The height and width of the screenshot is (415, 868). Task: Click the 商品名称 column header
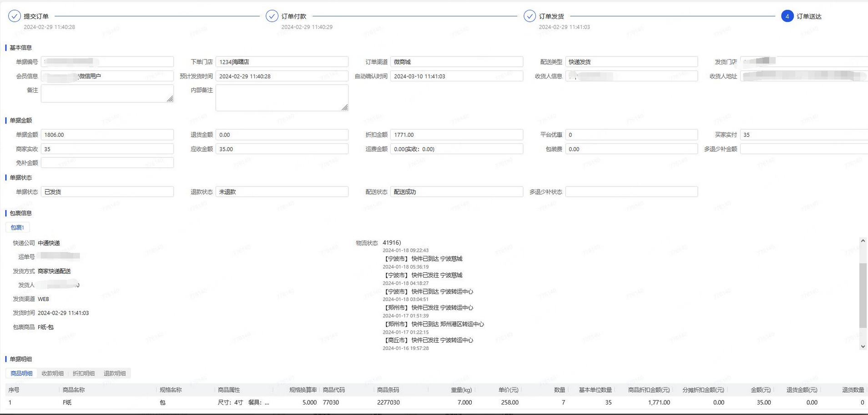(x=74, y=390)
